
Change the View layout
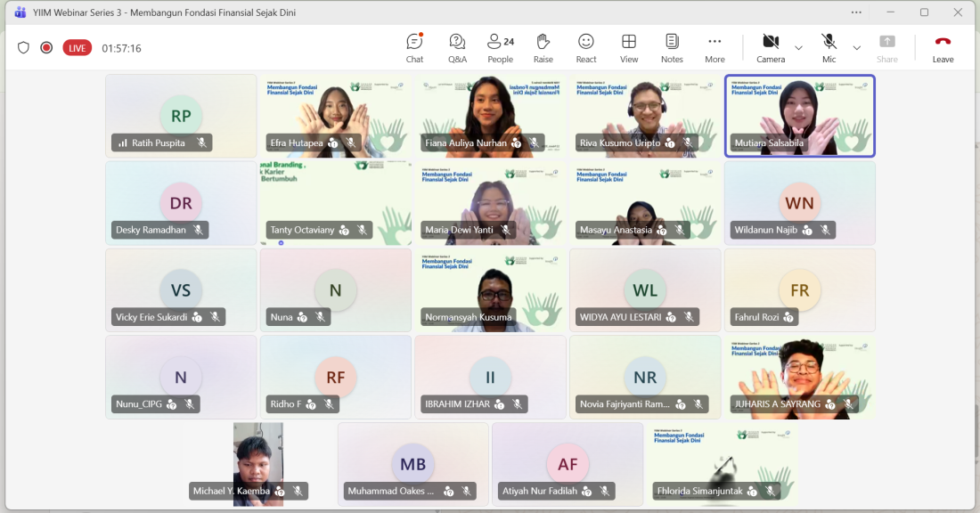629,48
